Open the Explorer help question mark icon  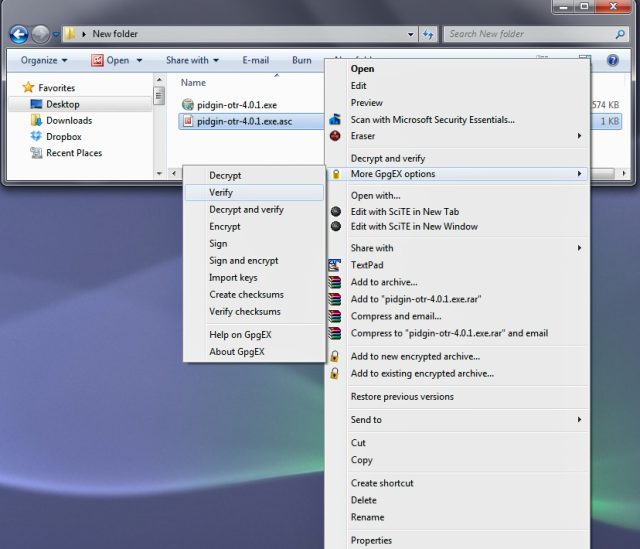(x=612, y=60)
